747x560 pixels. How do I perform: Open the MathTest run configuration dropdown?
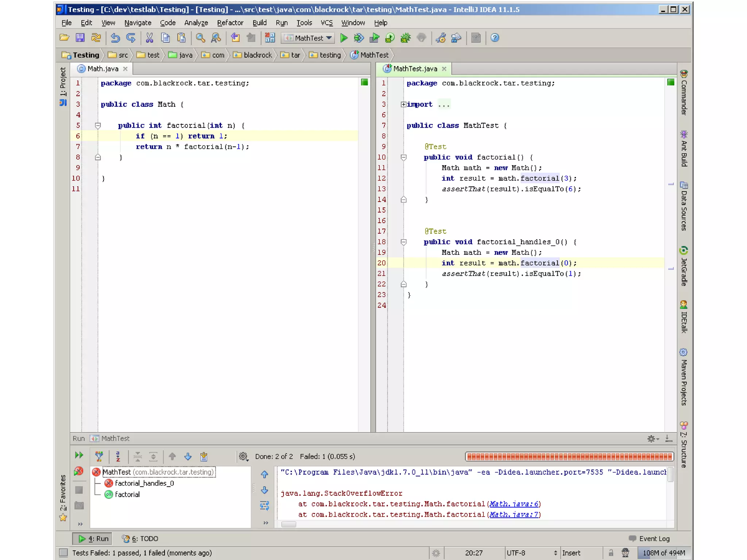tap(309, 38)
